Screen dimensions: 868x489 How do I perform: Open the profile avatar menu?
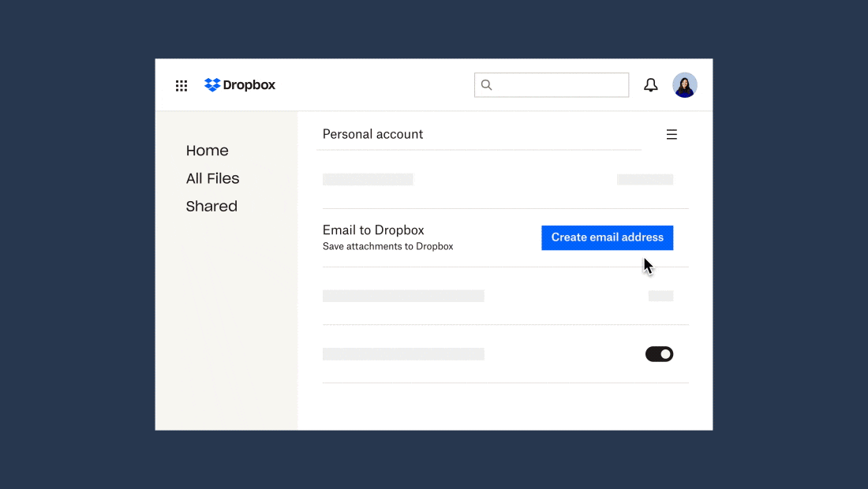click(684, 85)
